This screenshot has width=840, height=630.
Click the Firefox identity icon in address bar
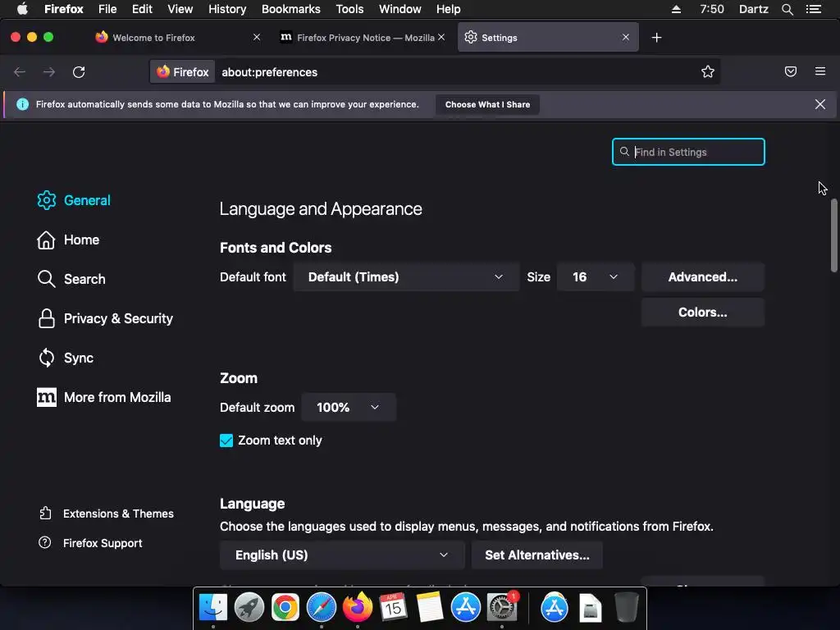point(183,72)
